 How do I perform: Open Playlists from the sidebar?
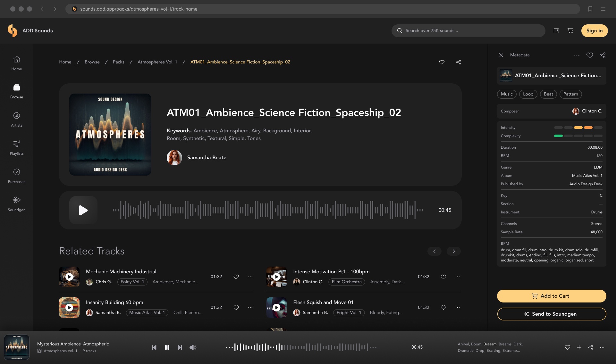[16, 148]
